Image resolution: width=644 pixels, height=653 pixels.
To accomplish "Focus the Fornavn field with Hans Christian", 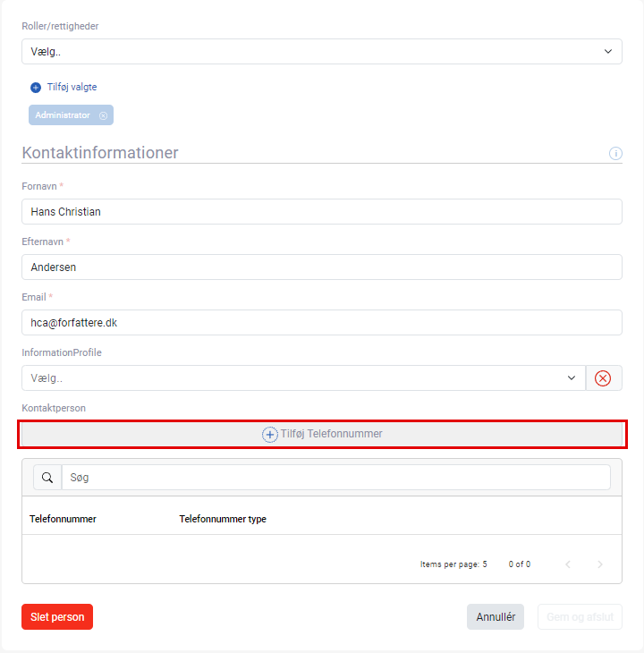I will (x=322, y=212).
